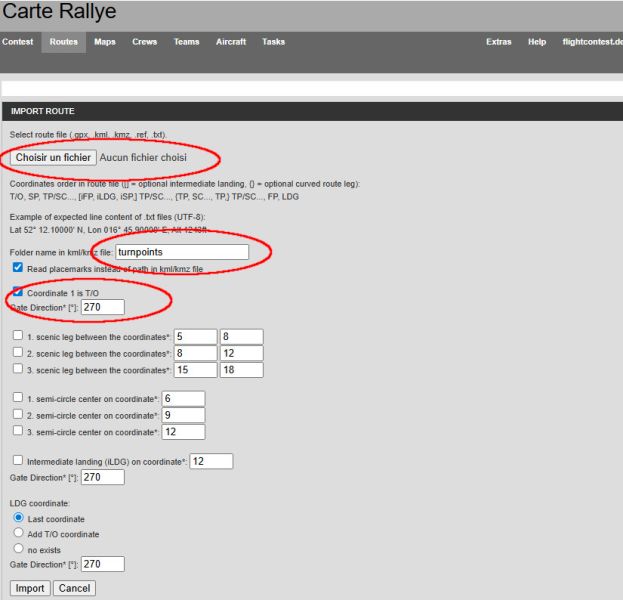
Task: Open the Aircraft menu item
Action: pos(231,42)
